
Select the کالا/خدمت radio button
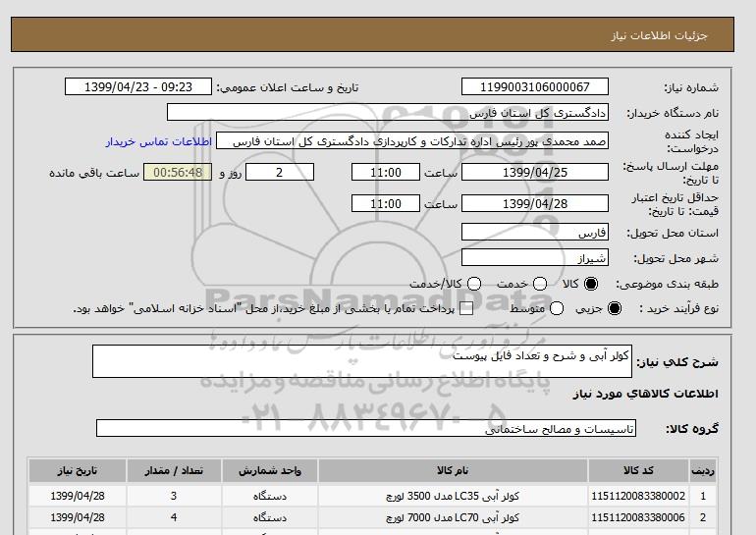(474, 284)
